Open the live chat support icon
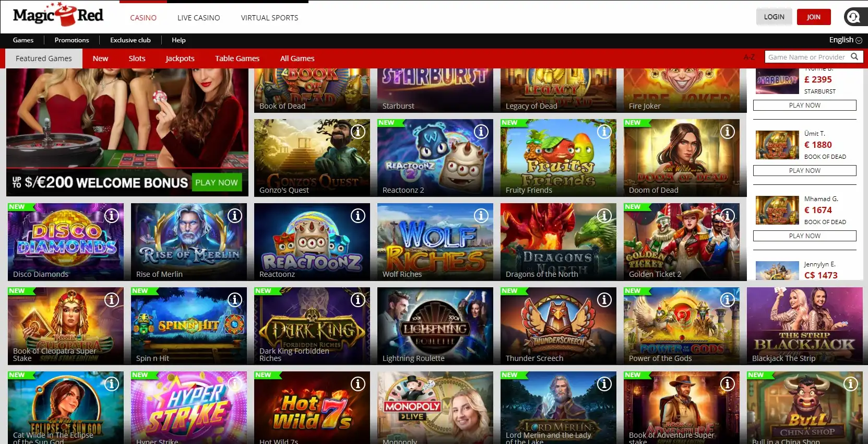 854,17
